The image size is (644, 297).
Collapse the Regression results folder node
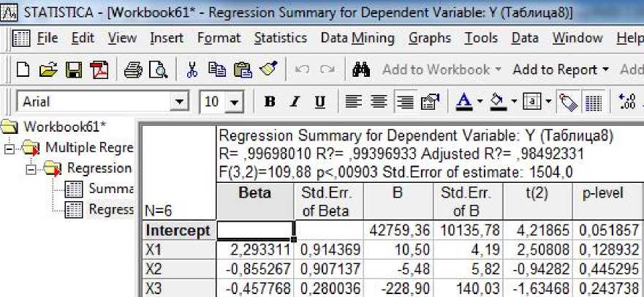pos(31,170)
